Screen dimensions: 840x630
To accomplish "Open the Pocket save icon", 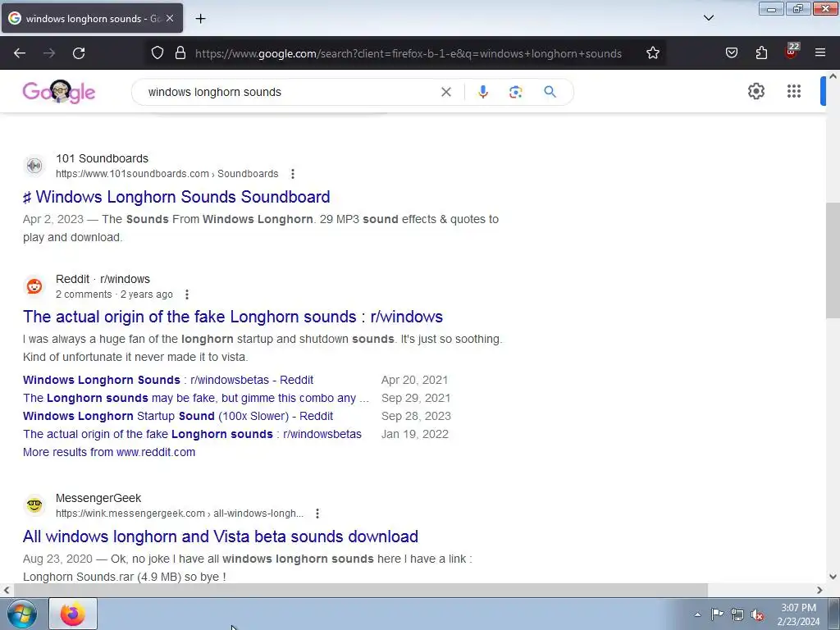I will point(732,53).
